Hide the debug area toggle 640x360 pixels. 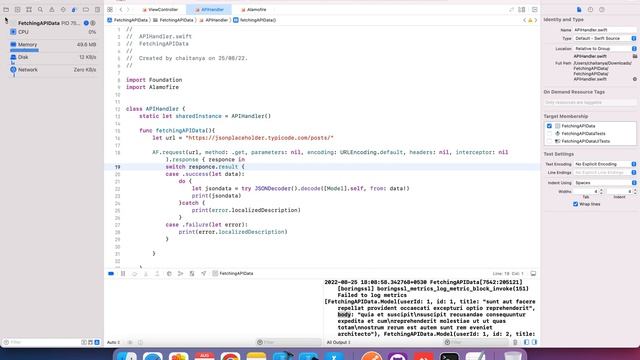(x=533, y=273)
